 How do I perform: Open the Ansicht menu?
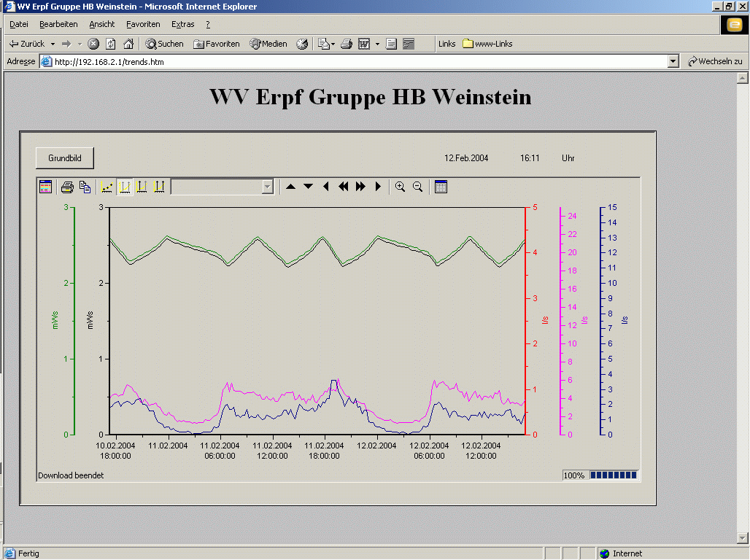pos(101,24)
